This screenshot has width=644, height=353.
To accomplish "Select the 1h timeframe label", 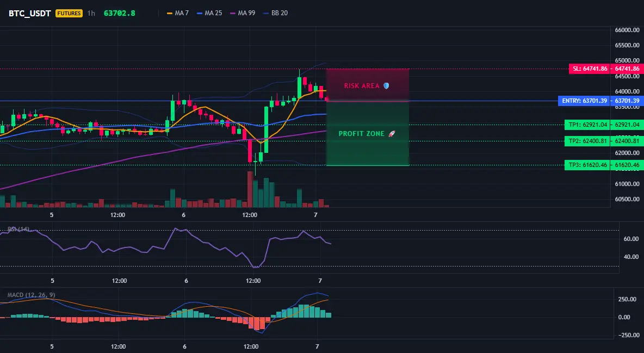I will click(91, 13).
